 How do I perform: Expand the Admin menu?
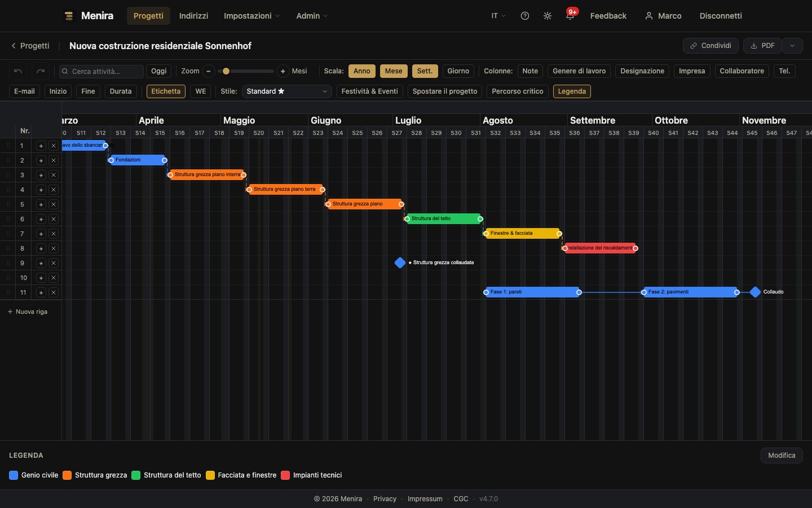[312, 16]
